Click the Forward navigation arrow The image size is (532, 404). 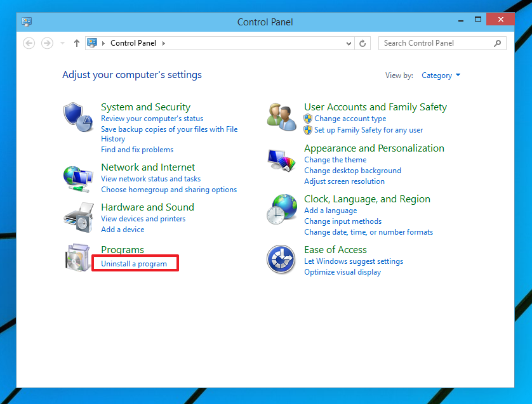(47, 43)
